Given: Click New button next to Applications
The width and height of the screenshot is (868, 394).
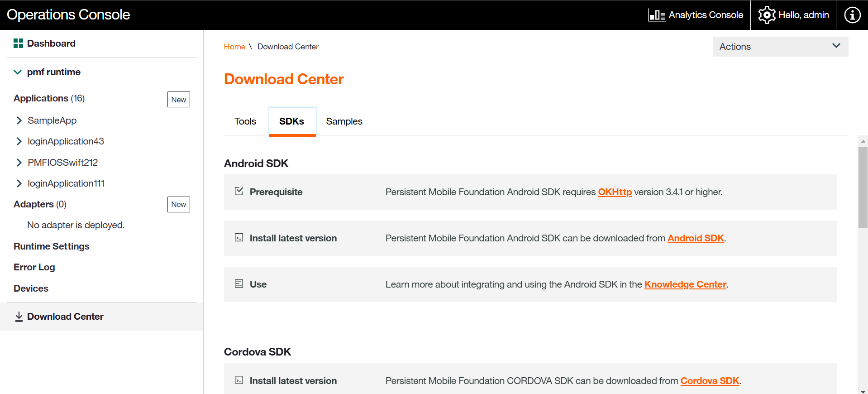Looking at the screenshot, I should pyautogui.click(x=178, y=100).
